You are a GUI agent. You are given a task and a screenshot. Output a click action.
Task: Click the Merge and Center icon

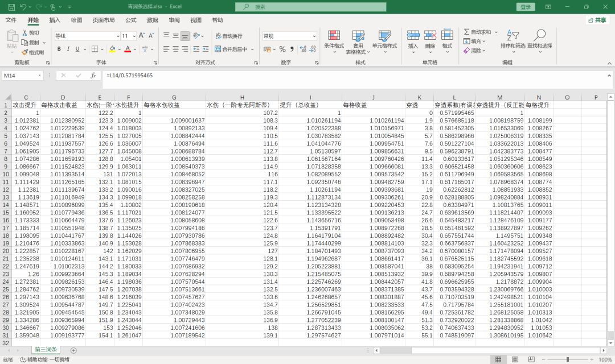(x=218, y=49)
